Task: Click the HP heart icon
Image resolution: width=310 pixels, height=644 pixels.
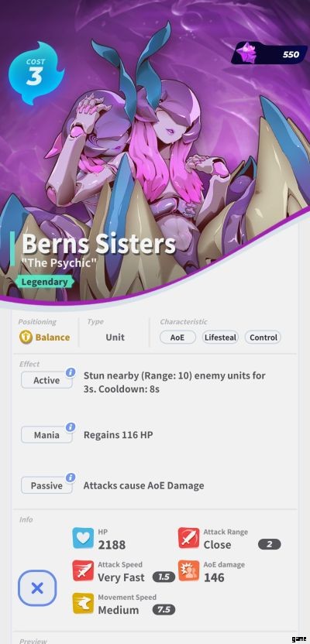Action: 83,538
